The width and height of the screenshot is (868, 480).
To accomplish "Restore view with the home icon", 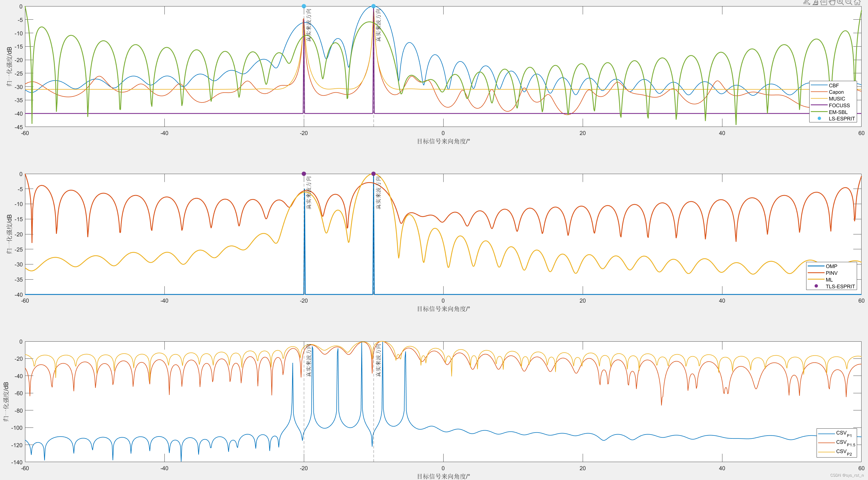I will (857, 2).
